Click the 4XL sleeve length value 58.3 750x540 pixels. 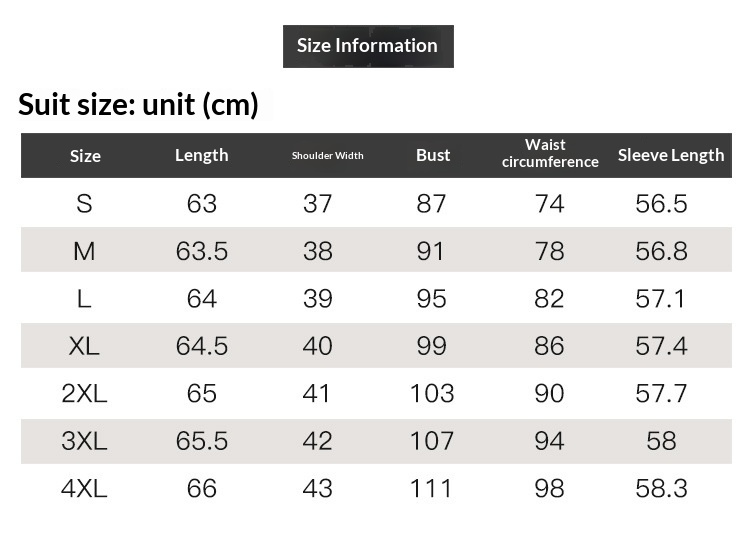[661, 489]
